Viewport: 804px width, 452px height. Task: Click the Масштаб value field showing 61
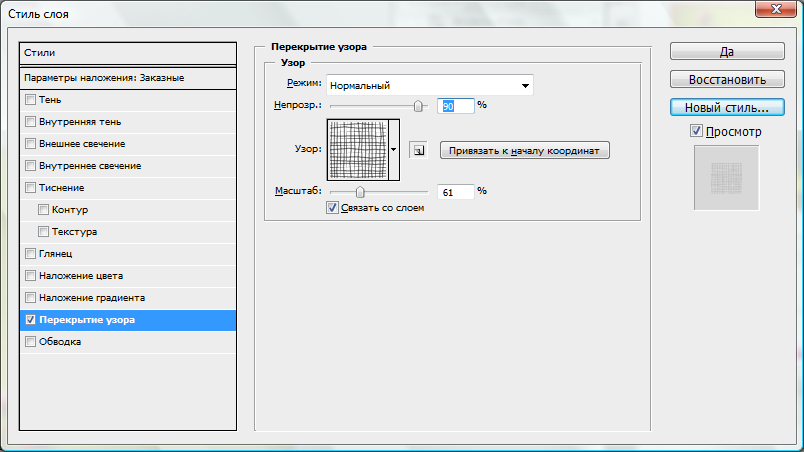(456, 192)
